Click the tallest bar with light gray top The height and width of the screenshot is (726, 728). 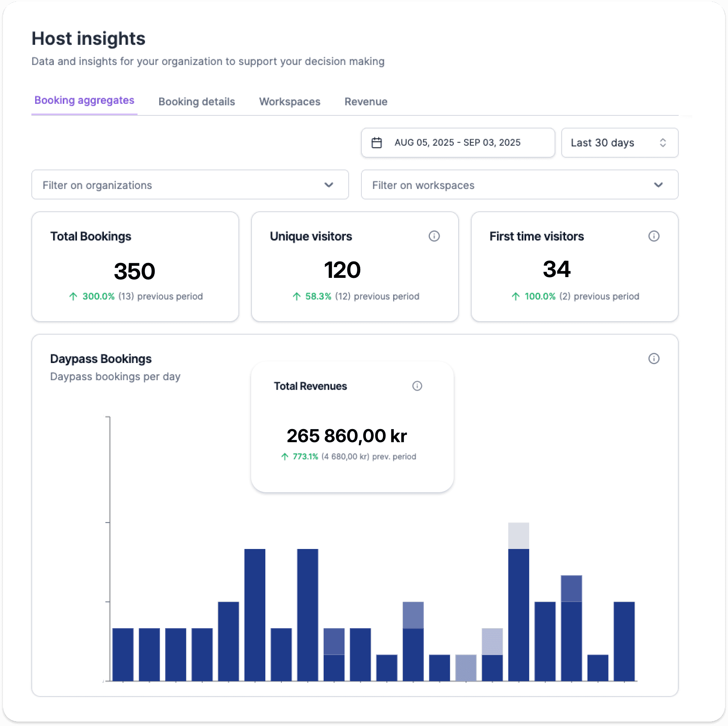click(x=518, y=602)
